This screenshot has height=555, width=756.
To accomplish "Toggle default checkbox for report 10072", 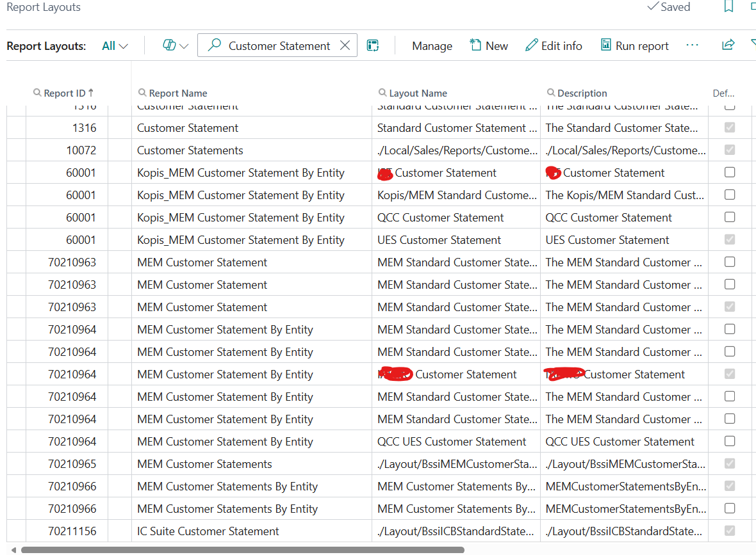I will [x=730, y=150].
